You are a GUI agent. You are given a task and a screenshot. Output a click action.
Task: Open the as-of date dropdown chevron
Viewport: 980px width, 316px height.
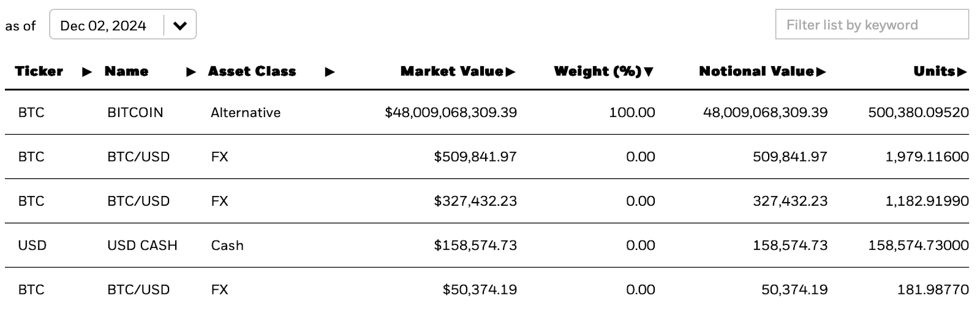pyautogui.click(x=179, y=26)
